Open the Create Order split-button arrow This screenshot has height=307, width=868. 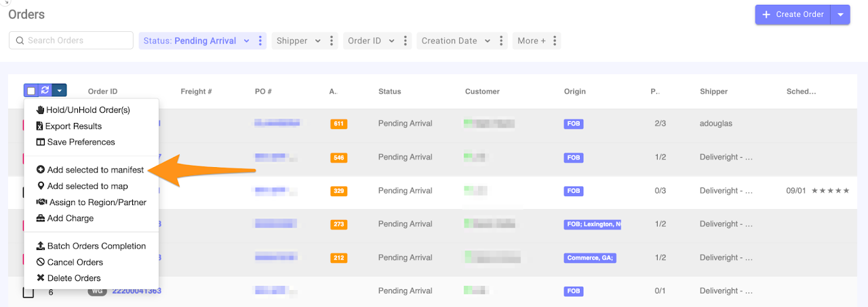pyautogui.click(x=840, y=14)
